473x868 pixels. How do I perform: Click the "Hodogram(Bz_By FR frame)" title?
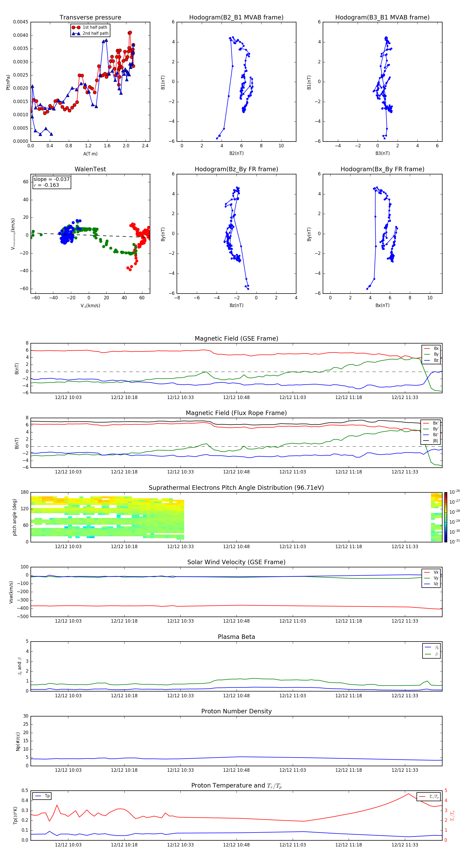click(236, 169)
